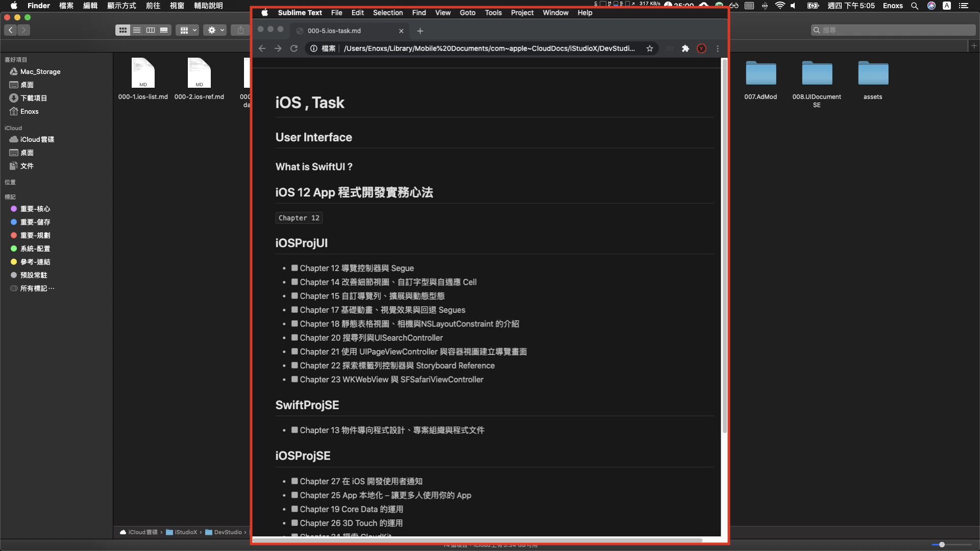Open the Finder 檔案 menu
Viewport: 980px width, 551px height.
66,6
